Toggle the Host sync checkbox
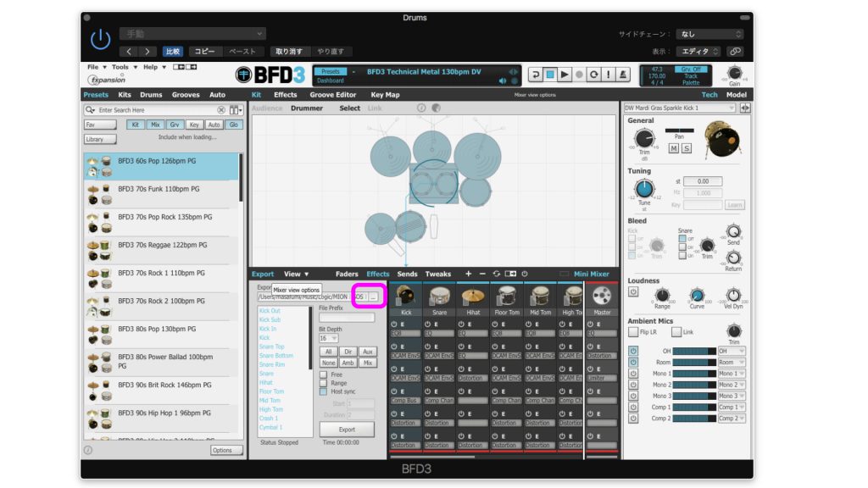The width and height of the screenshot is (868, 488). (x=323, y=391)
